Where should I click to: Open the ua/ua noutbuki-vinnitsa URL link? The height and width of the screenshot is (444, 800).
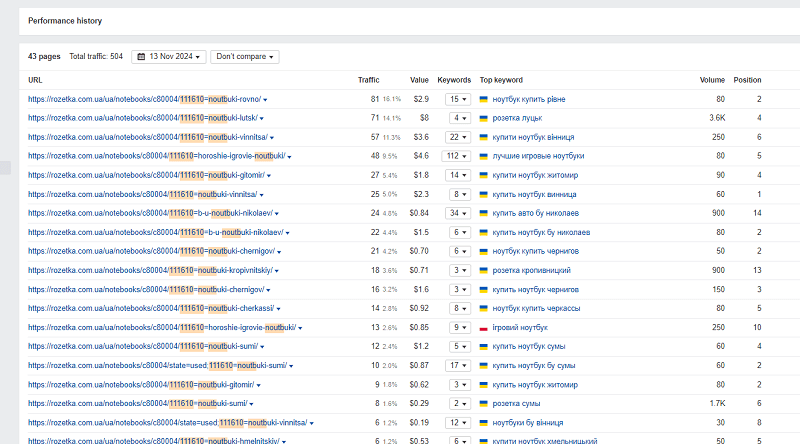(x=148, y=137)
